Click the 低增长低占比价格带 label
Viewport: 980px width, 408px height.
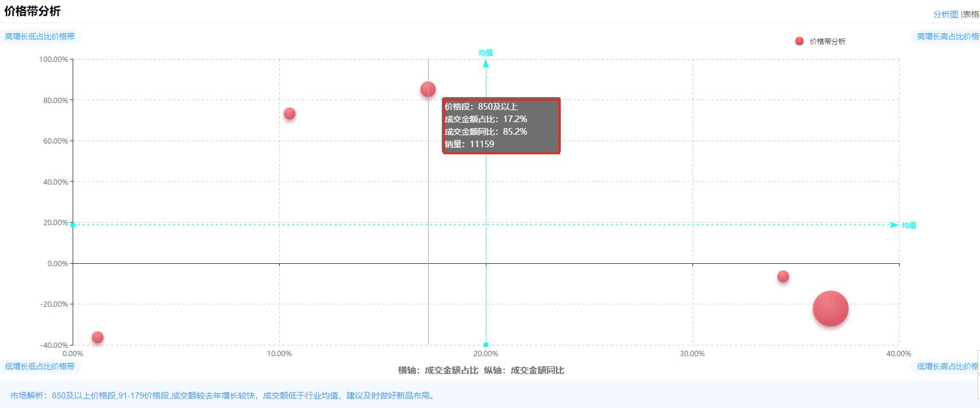[x=40, y=366]
